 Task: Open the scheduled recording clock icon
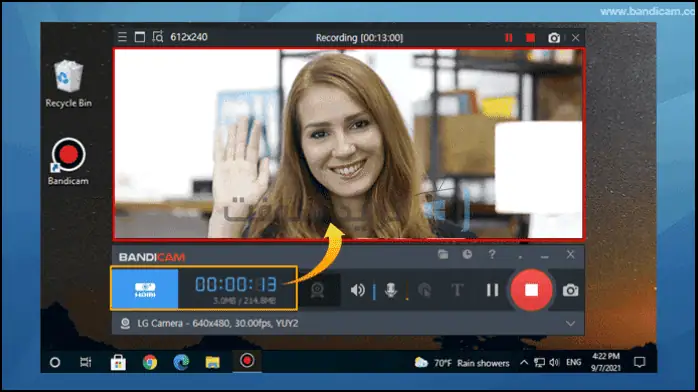pyautogui.click(x=467, y=255)
